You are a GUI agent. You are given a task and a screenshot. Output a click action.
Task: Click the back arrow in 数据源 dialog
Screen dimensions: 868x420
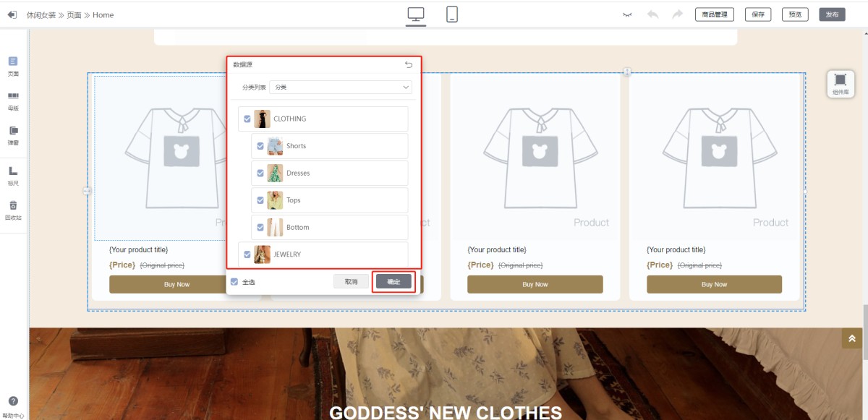pyautogui.click(x=409, y=64)
